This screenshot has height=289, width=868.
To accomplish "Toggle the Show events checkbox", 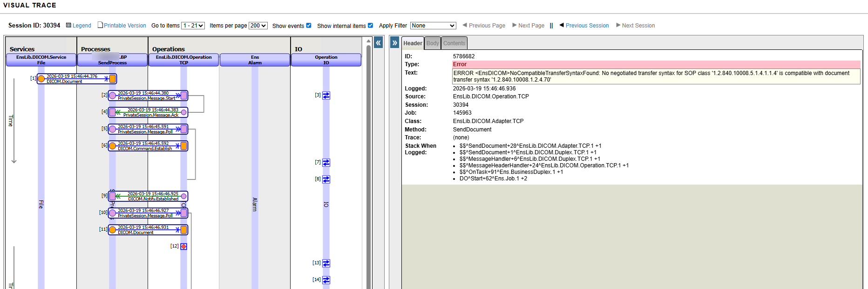I will click(309, 26).
